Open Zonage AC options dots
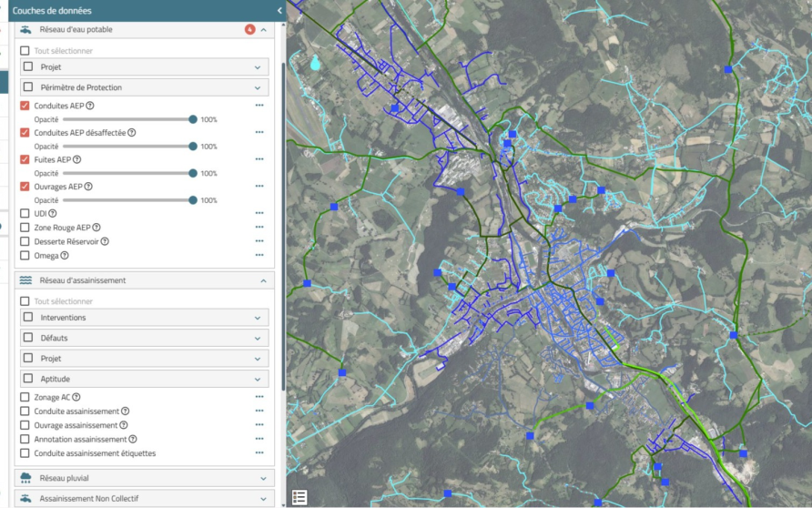812x508 pixels. tap(259, 397)
